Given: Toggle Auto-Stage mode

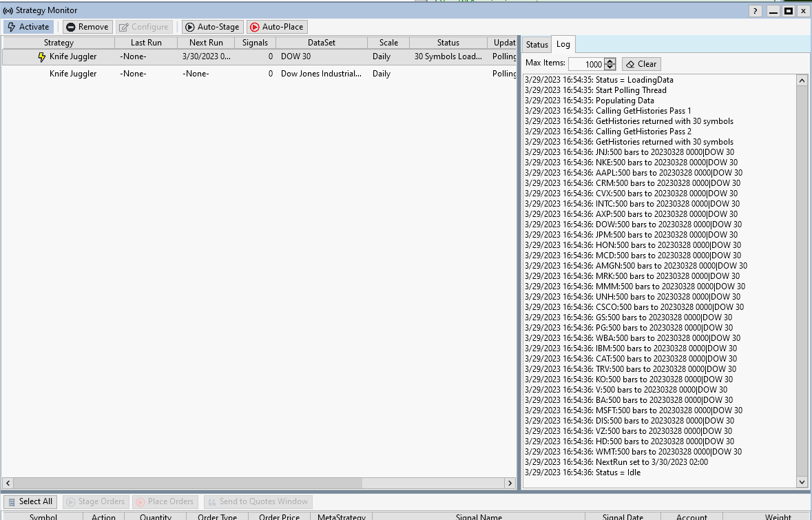Looking at the screenshot, I should coord(212,27).
